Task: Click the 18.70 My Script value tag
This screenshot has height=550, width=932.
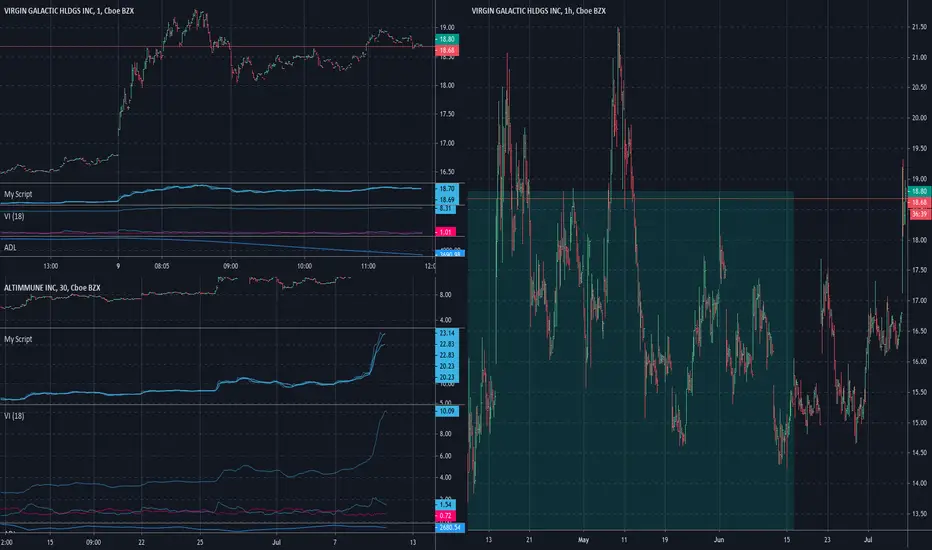Action: click(x=447, y=188)
